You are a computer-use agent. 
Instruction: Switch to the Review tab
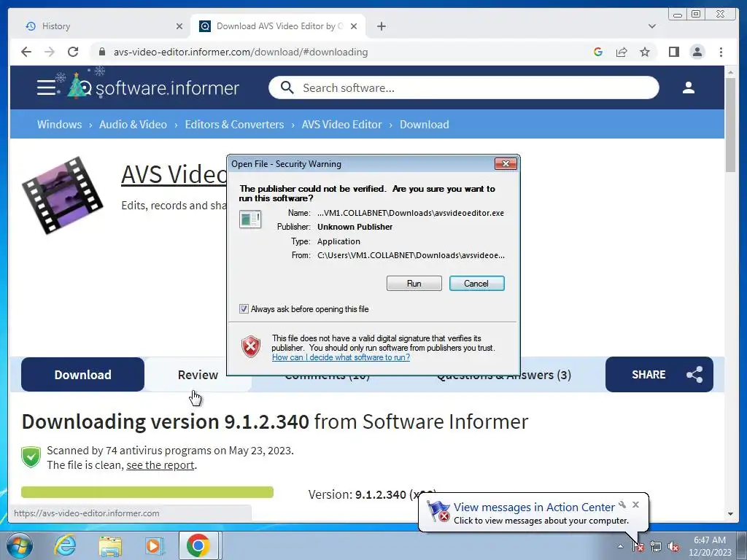click(198, 375)
